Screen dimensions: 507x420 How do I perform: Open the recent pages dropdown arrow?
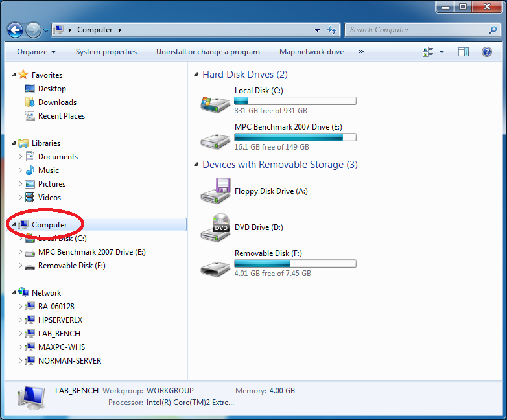(46, 30)
